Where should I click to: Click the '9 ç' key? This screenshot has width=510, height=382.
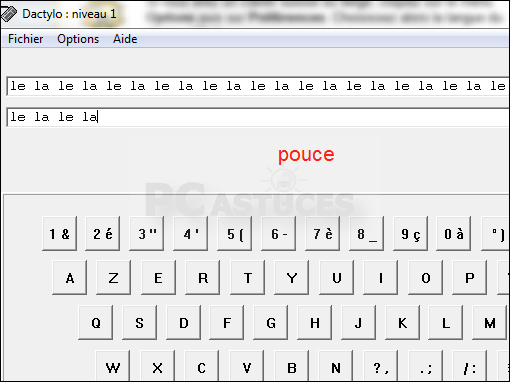click(411, 233)
